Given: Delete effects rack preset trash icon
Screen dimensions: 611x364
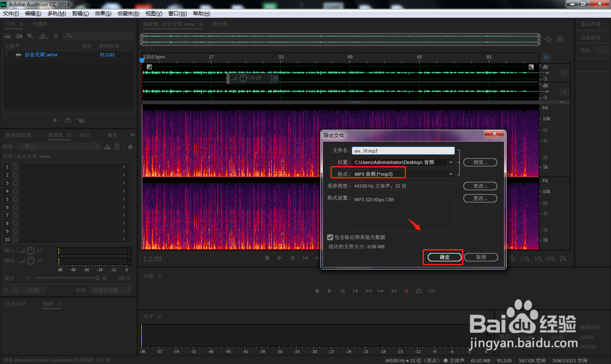Looking at the screenshot, I should [x=117, y=147].
